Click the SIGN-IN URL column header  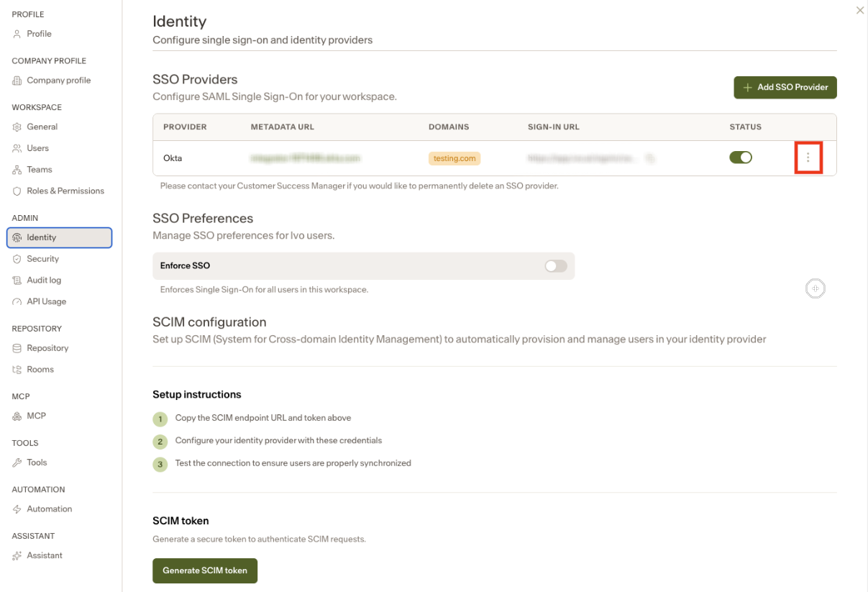pyautogui.click(x=554, y=127)
